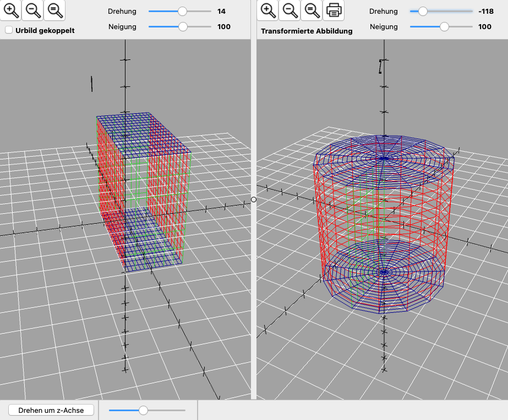This screenshot has height=420, width=508.
Task: Zoom out in the left original view
Action: (x=32, y=10)
